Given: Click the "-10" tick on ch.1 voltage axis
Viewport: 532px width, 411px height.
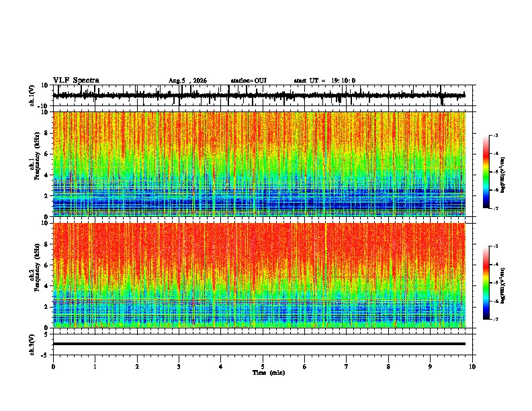Looking at the screenshot, I should 44,106.
